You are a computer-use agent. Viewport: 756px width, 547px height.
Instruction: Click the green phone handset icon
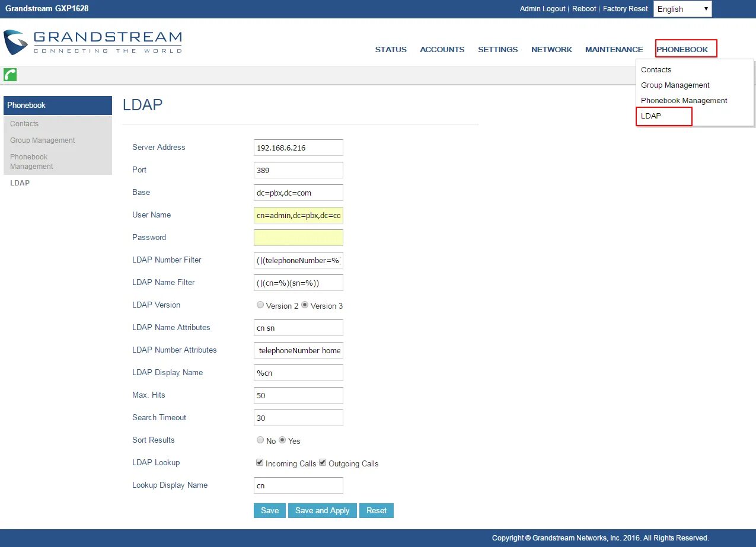(x=10, y=75)
